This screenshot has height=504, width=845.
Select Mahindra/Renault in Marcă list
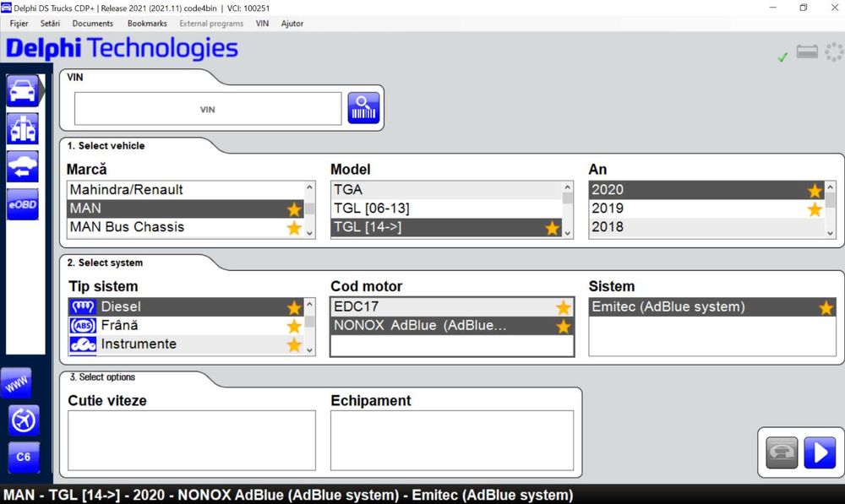point(186,190)
